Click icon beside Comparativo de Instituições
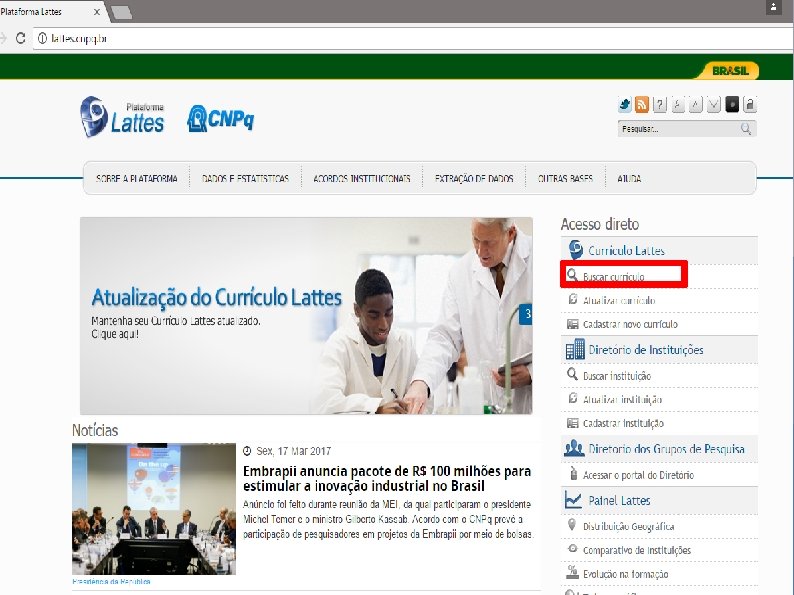The width and height of the screenshot is (794, 595). 573,548
